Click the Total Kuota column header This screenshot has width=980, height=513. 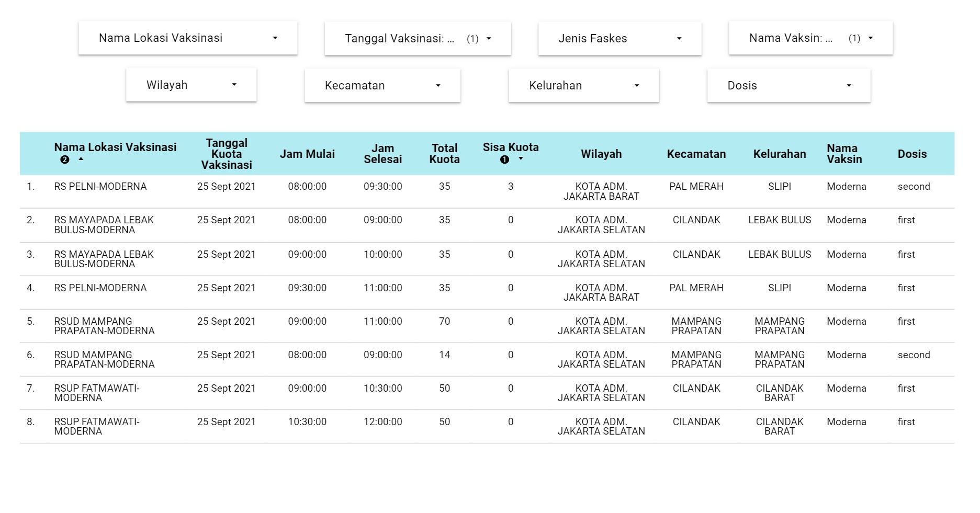click(x=444, y=154)
